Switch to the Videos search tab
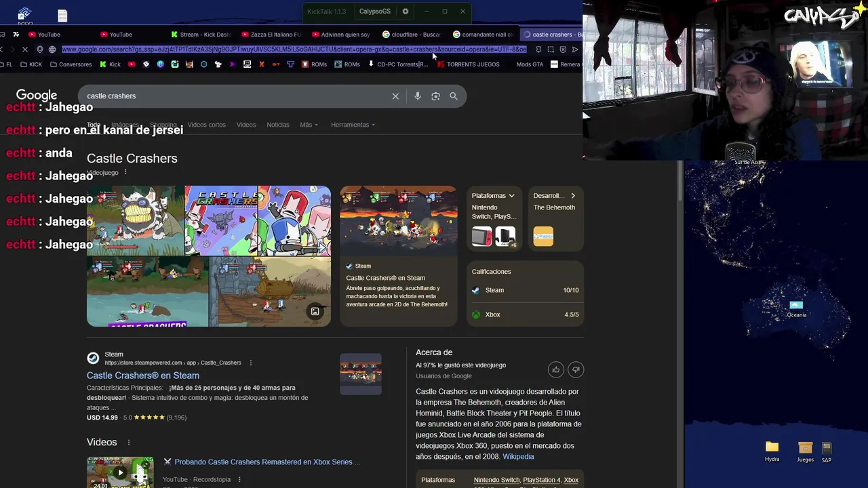The width and height of the screenshot is (868, 488). (246, 125)
